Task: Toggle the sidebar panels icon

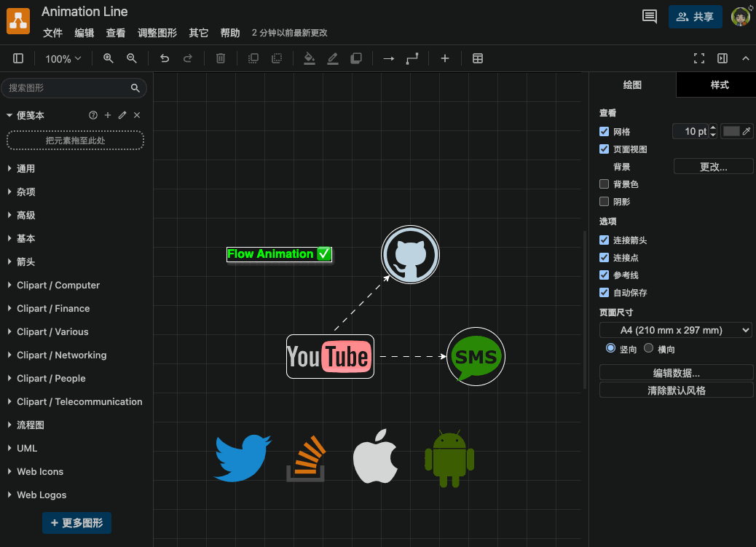Action: point(18,58)
